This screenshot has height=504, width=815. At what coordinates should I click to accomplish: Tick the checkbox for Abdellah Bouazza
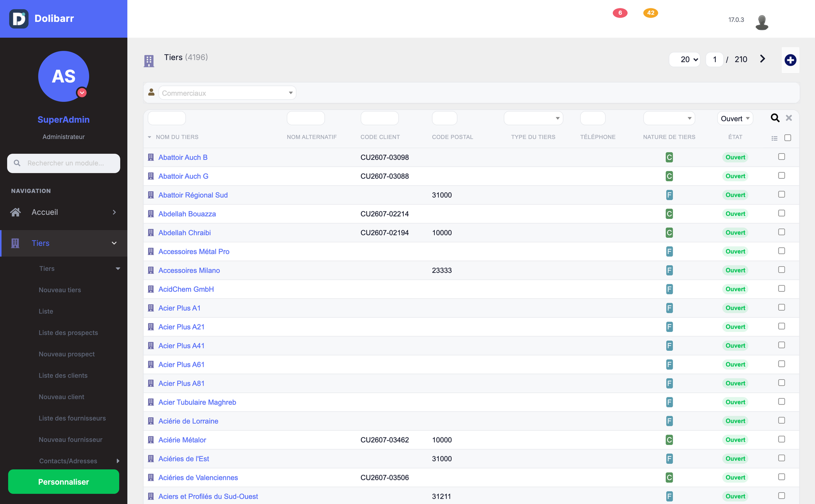[781, 213]
